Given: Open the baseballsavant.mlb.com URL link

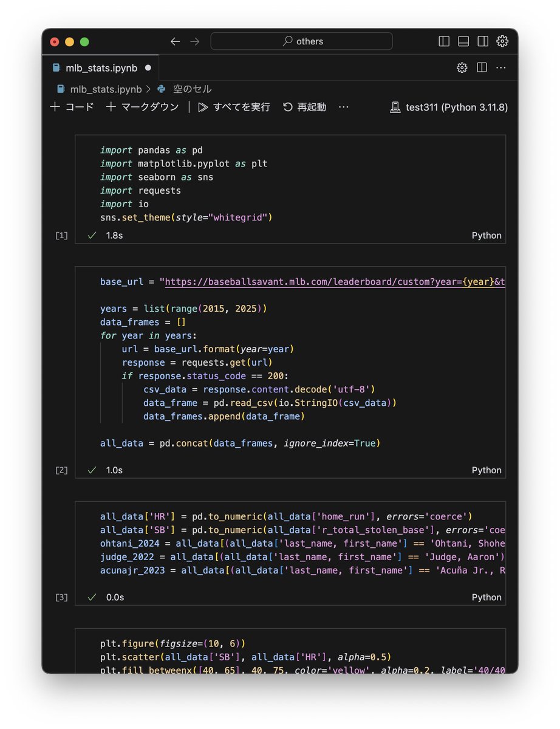Looking at the screenshot, I should pos(335,282).
